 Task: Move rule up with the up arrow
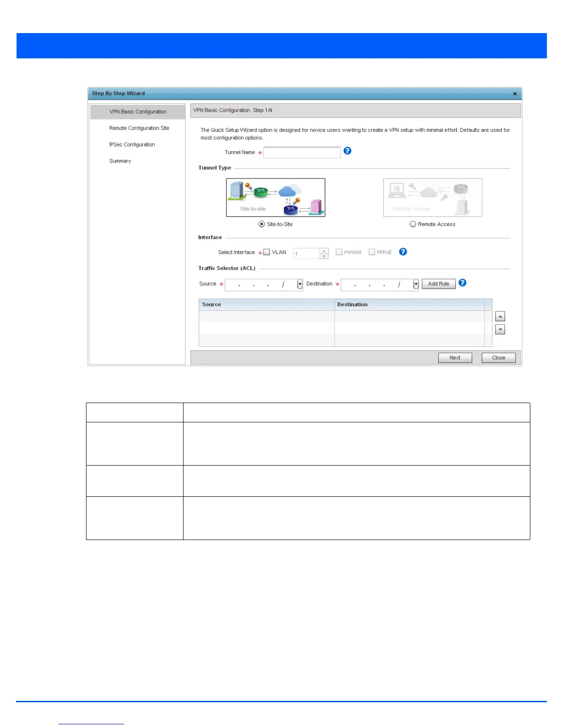tap(500, 316)
